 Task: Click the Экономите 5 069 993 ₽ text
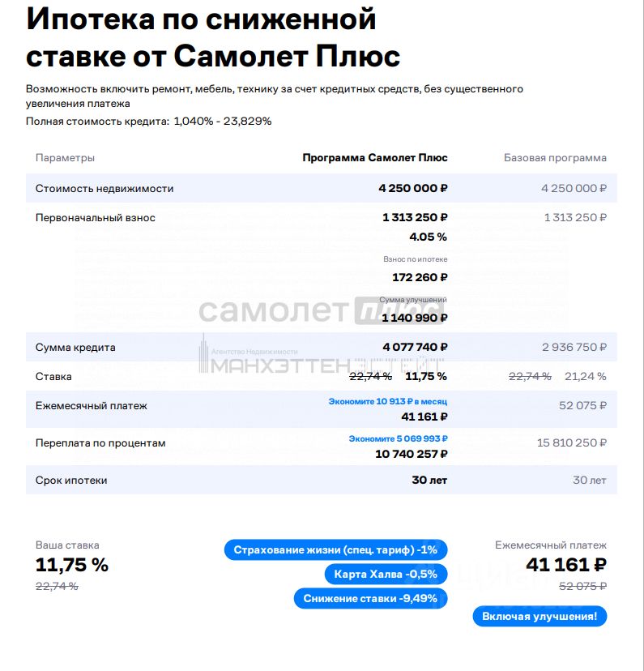pyautogui.click(x=398, y=438)
